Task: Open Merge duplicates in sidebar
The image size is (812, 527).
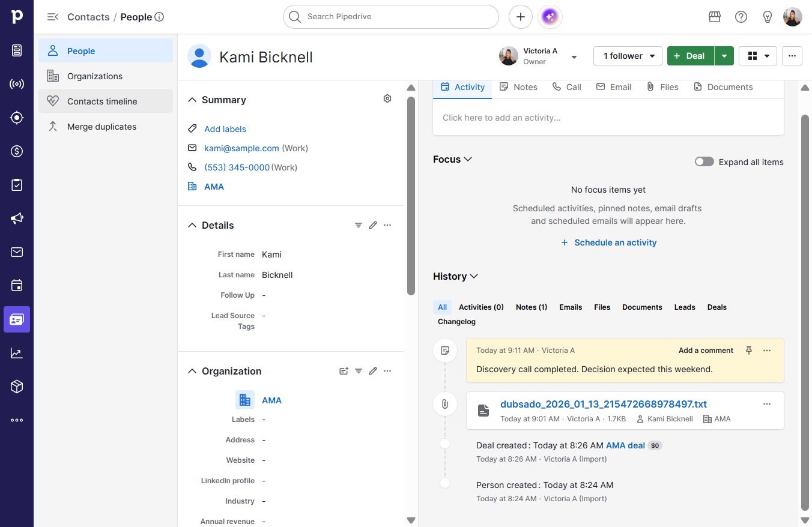Action: point(106,127)
